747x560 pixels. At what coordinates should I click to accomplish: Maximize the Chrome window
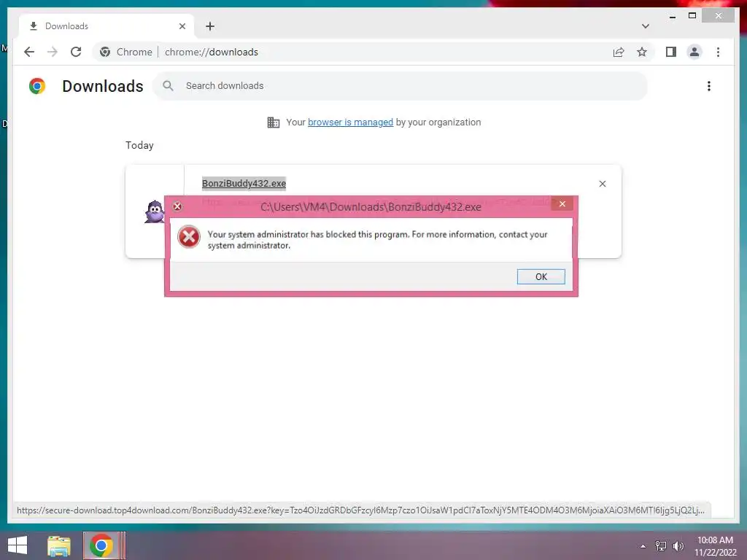[692, 16]
